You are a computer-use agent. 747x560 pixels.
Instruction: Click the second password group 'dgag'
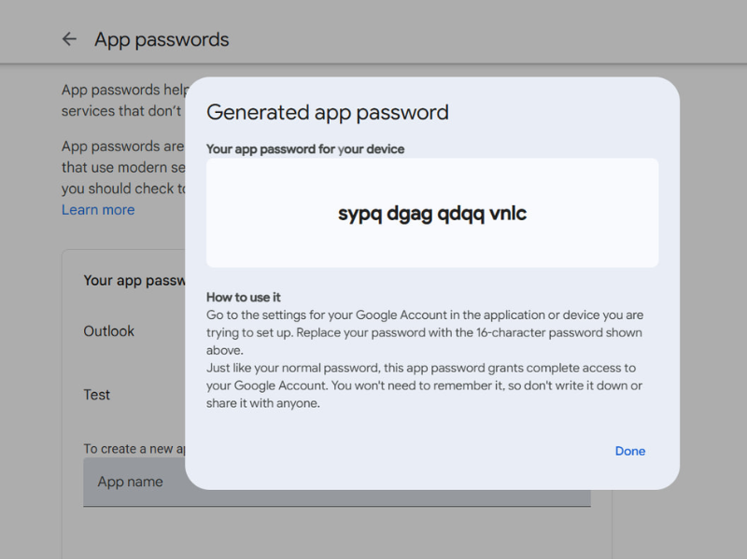coord(407,214)
